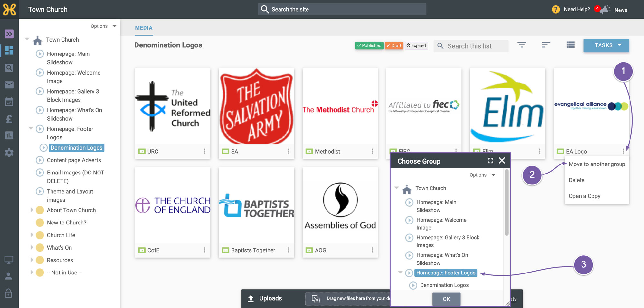Image resolution: width=644 pixels, height=308 pixels.
Task: Choose Open a Copy menu entry
Action: point(584,196)
